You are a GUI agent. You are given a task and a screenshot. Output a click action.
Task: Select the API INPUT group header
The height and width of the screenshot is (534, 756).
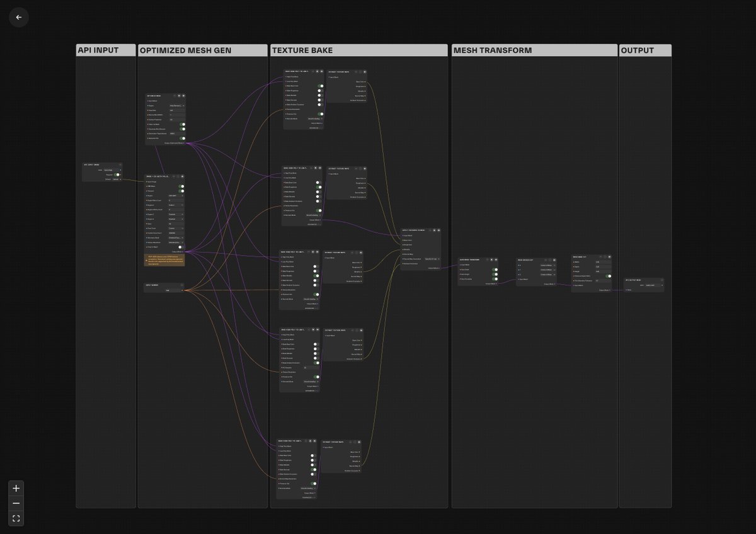coord(106,50)
